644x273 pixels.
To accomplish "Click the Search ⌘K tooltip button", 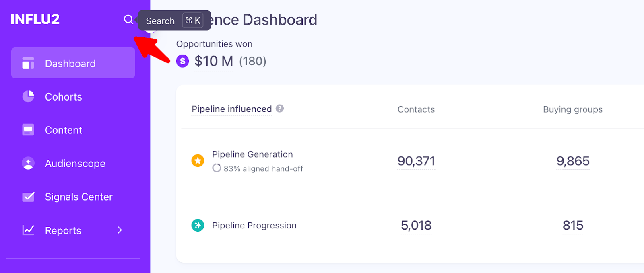I will pyautogui.click(x=174, y=21).
